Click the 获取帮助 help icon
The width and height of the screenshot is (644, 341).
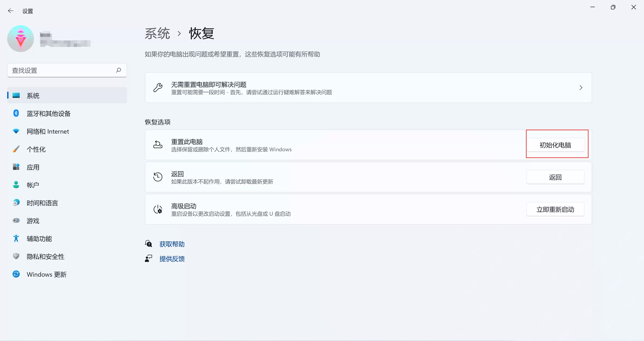[x=148, y=244]
